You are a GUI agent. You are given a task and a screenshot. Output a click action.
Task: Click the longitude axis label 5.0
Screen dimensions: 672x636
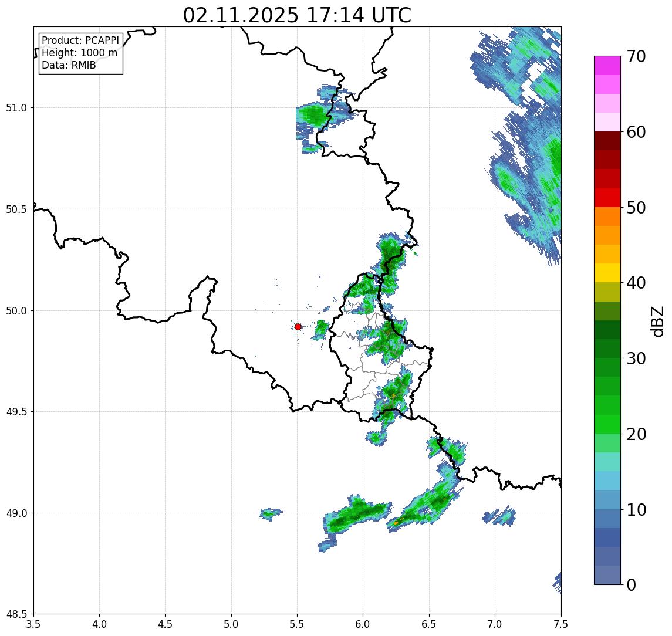pos(231,624)
